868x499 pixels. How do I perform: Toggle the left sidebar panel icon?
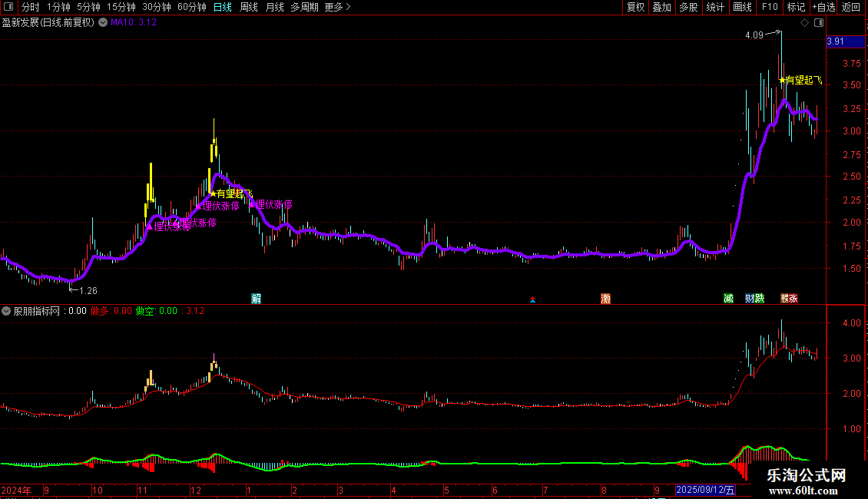click(x=8, y=7)
